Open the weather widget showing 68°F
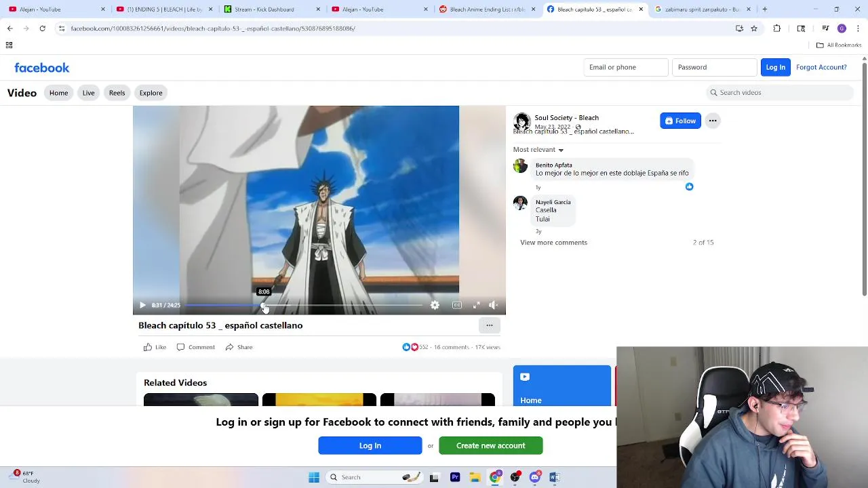Viewport: 868px width, 488px height. [x=25, y=477]
